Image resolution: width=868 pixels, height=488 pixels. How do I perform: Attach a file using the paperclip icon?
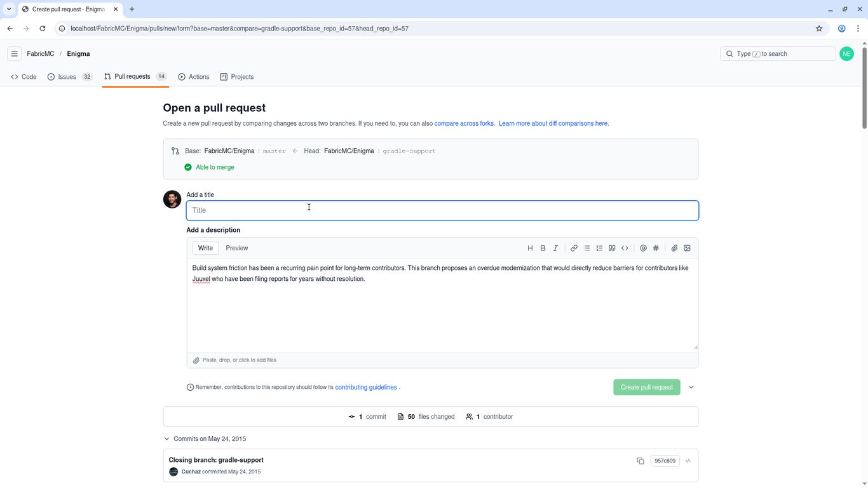[674, 248]
